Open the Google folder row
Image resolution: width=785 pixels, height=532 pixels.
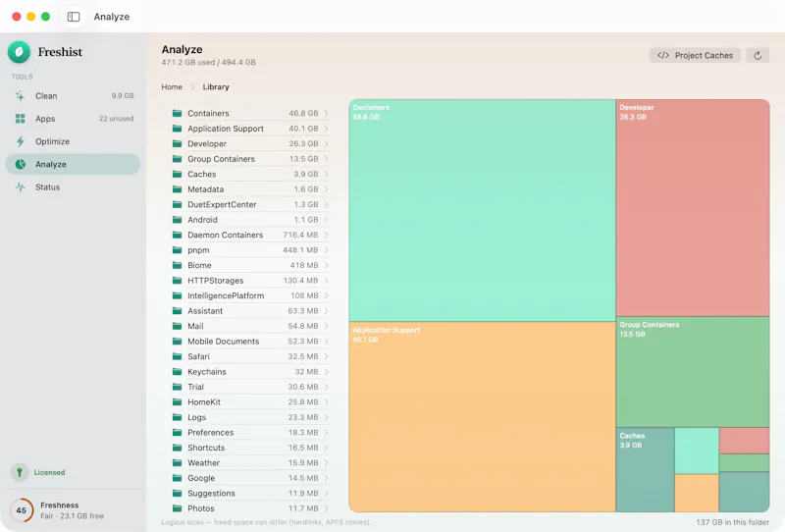249,478
